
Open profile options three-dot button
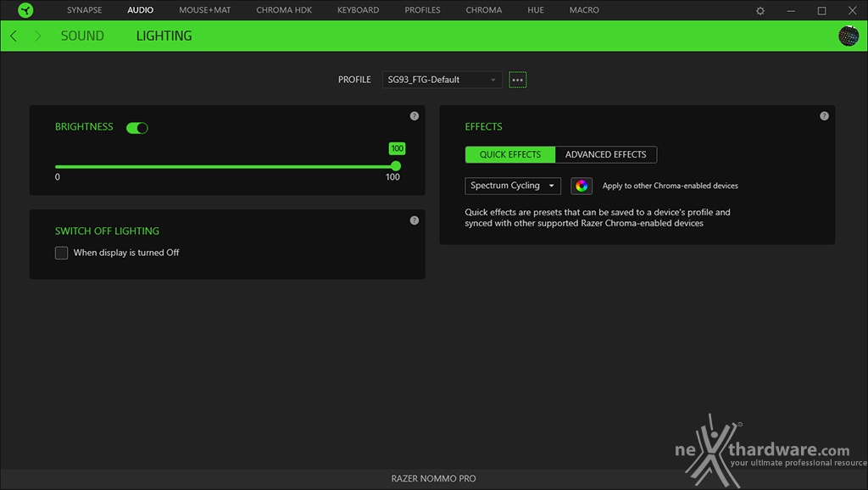coord(518,80)
